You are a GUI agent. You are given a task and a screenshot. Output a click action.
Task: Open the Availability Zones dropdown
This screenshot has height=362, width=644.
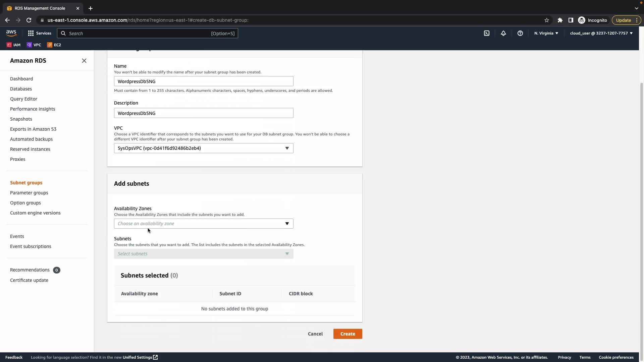click(x=204, y=224)
